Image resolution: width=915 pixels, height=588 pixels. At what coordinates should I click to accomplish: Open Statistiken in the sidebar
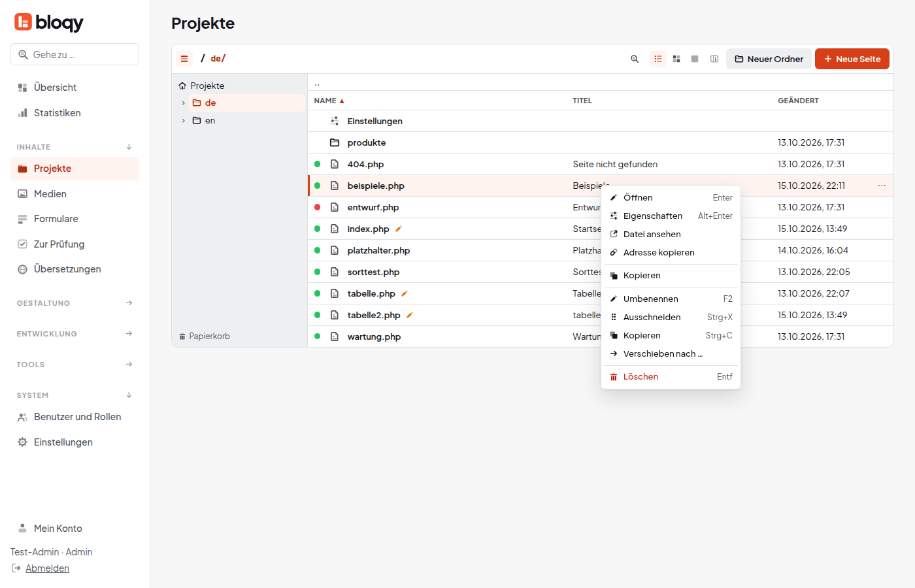[75, 113]
